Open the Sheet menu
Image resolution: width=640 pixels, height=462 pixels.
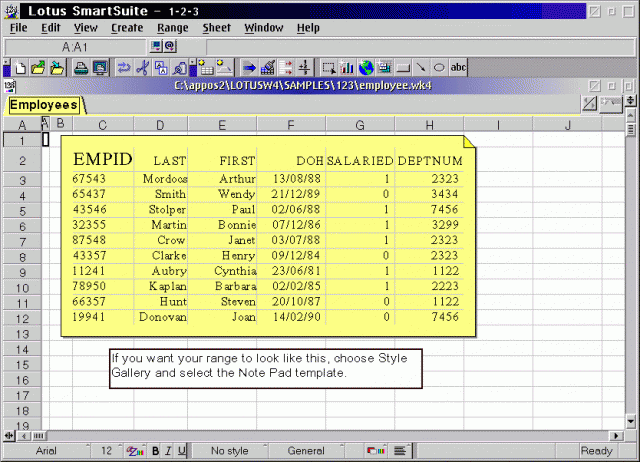point(217,28)
